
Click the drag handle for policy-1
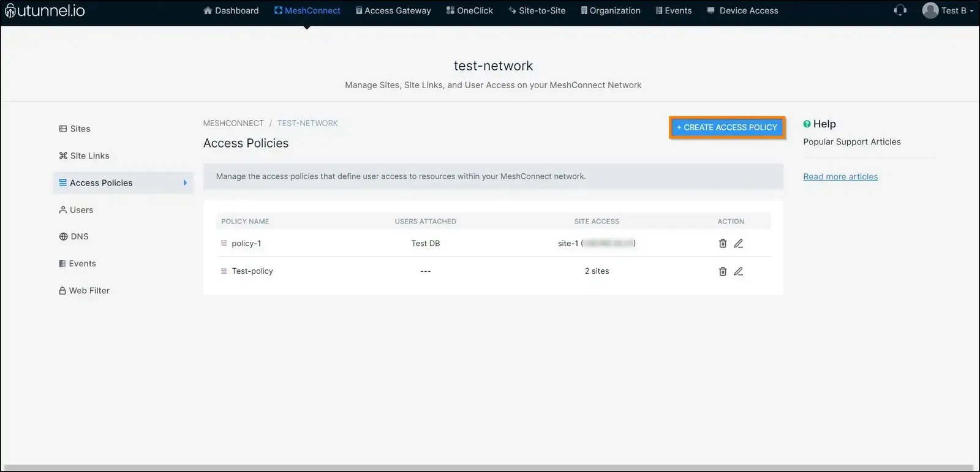coord(224,244)
